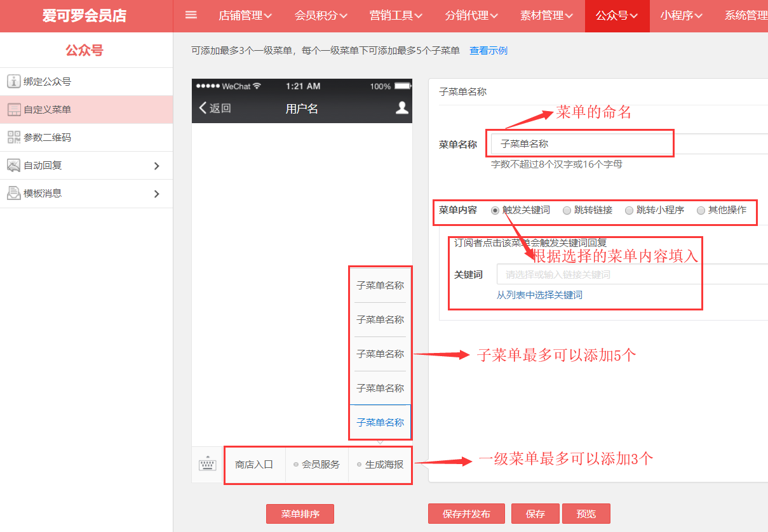Click the keyboard icon in phone preview
The image size is (768, 532).
pos(207,465)
